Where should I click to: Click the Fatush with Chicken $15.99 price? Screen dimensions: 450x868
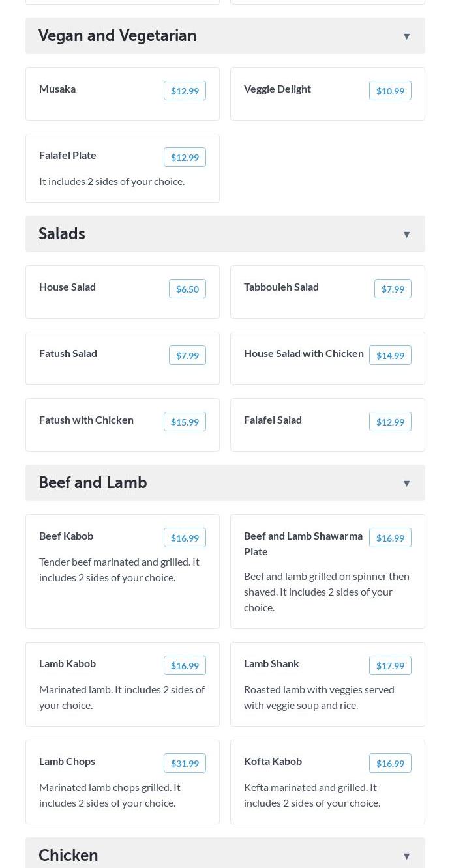point(185,422)
